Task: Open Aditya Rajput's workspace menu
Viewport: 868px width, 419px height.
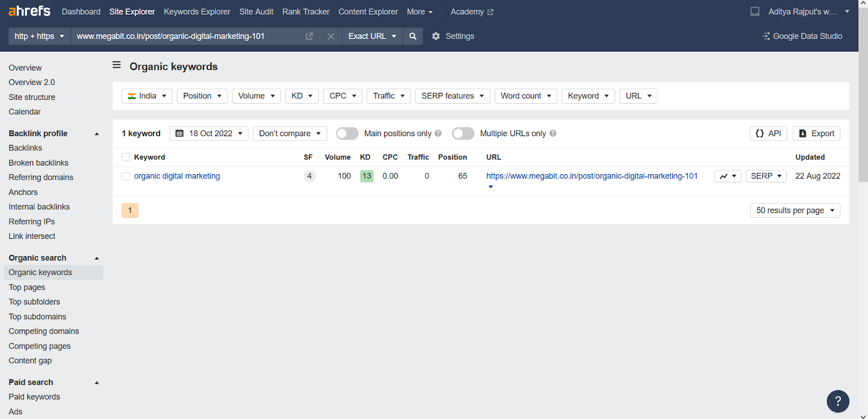Action: pyautogui.click(x=809, y=11)
